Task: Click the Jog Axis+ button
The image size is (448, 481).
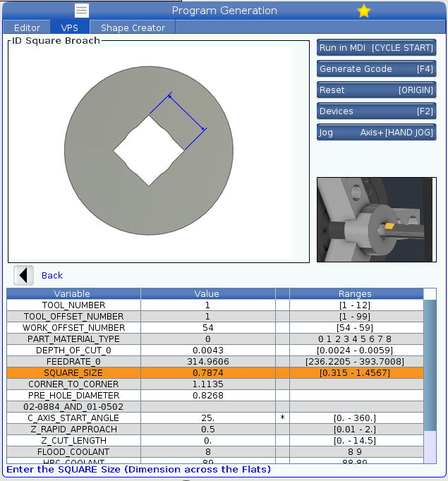Action: [376, 132]
